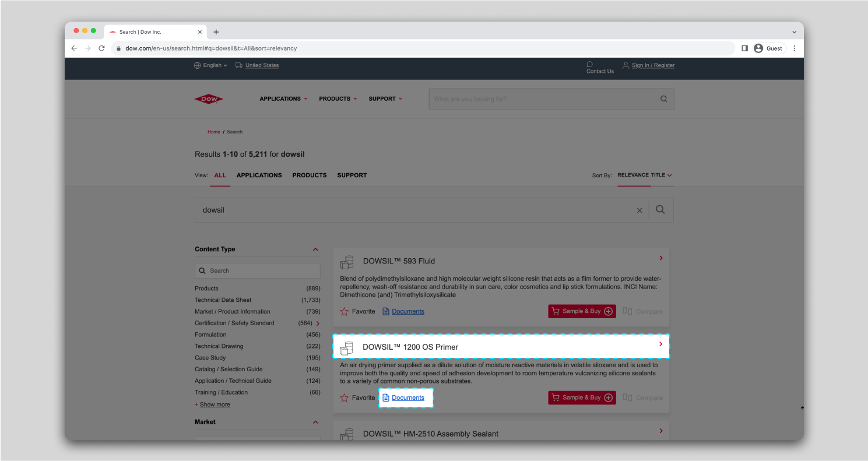This screenshot has width=868, height=461.
Task: Open the English language dropdown
Action: (210, 65)
